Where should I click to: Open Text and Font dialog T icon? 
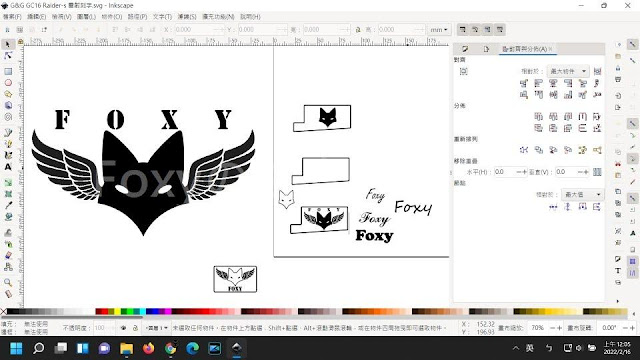click(618, 271)
